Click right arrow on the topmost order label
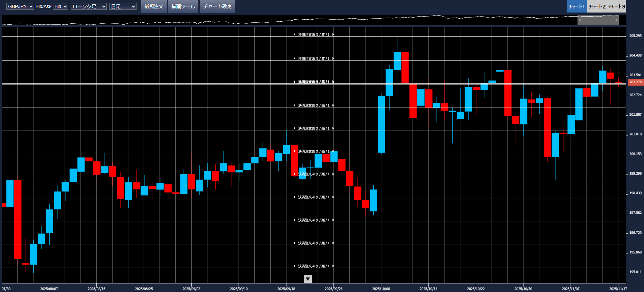Image resolution: width=644 pixels, height=292 pixels. click(x=333, y=35)
